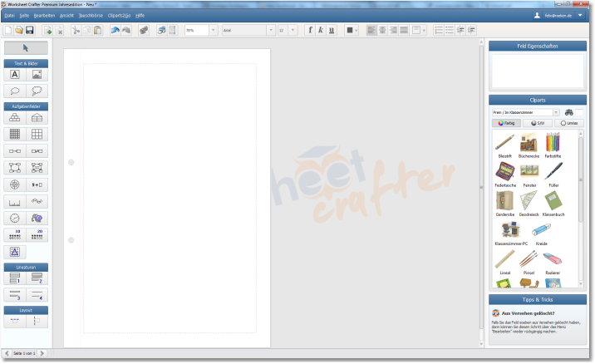Choose ruled lines style 1

15,278
